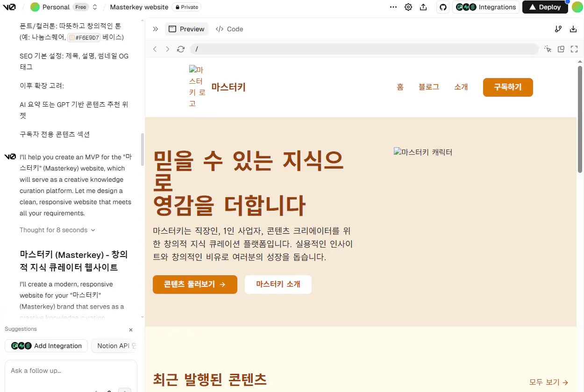Click the 소개 nav link
Viewport: 584px width, 392px height.
[461, 87]
